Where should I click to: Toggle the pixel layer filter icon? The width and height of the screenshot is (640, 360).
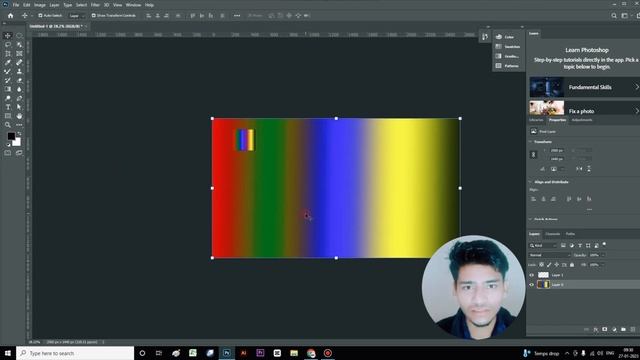(563, 245)
